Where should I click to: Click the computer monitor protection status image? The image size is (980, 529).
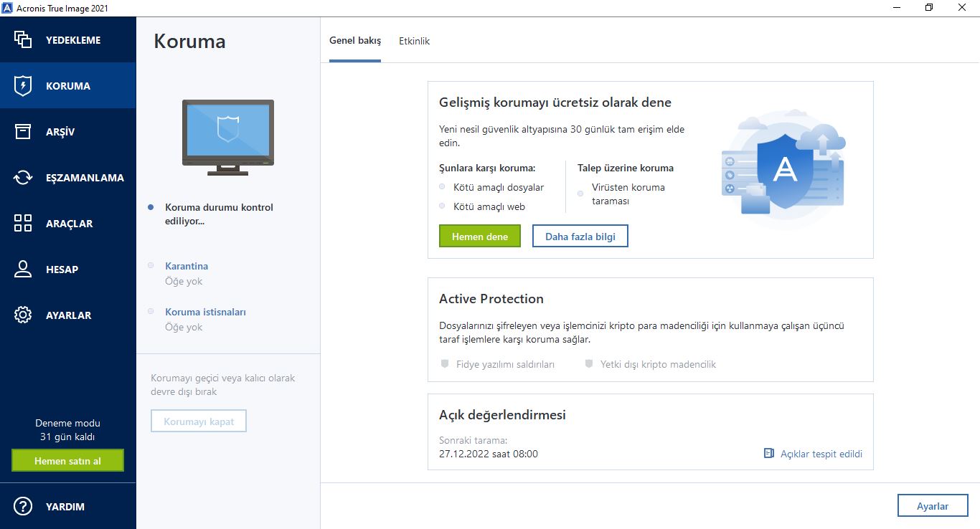pos(228,138)
